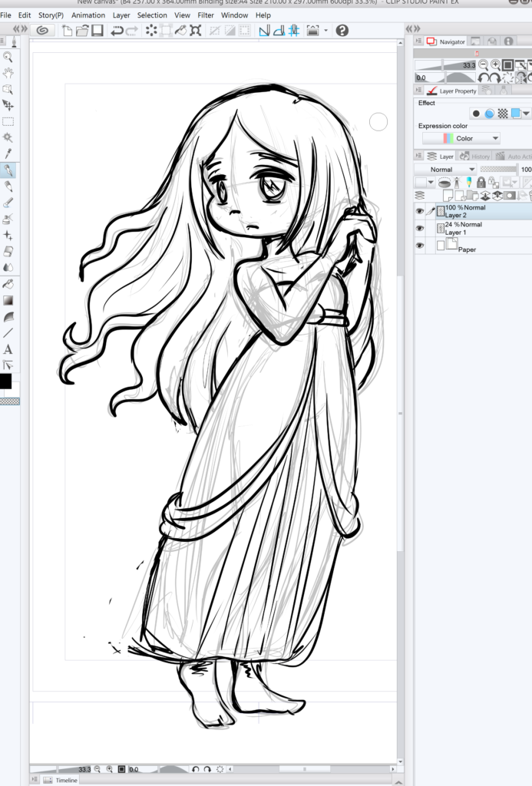This screenshot has height=786, width=532.
Task: Open a file from toolbar
Action: click(x=82, y=31)
